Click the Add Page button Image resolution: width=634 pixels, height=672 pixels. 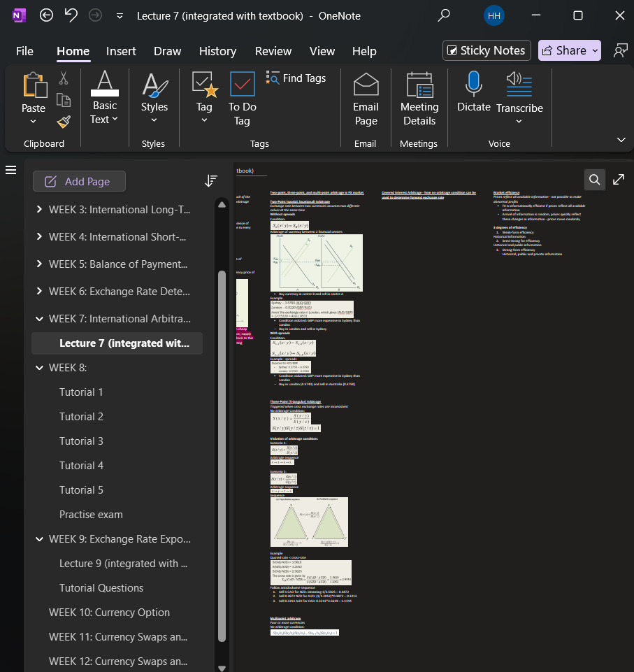[x=79, y=180]
